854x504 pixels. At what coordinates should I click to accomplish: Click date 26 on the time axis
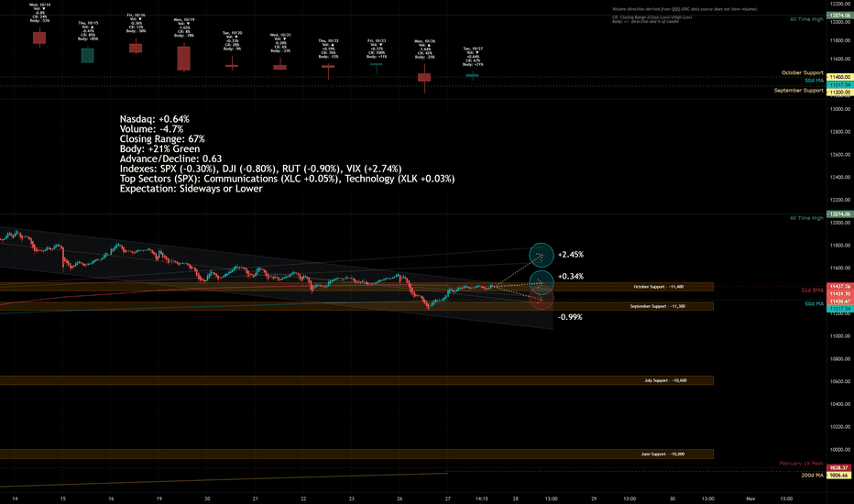[x=400, y=499]
